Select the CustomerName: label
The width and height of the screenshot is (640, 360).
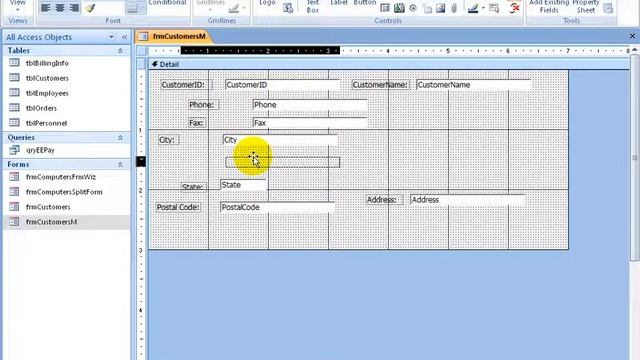click(380, 85)
